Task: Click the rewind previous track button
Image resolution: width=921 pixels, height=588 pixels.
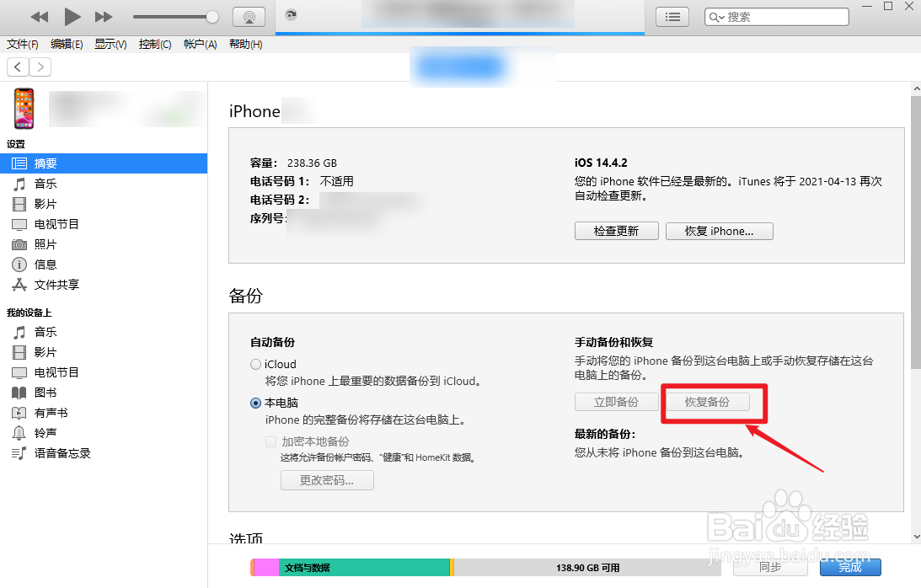Action: pos(40,17)
